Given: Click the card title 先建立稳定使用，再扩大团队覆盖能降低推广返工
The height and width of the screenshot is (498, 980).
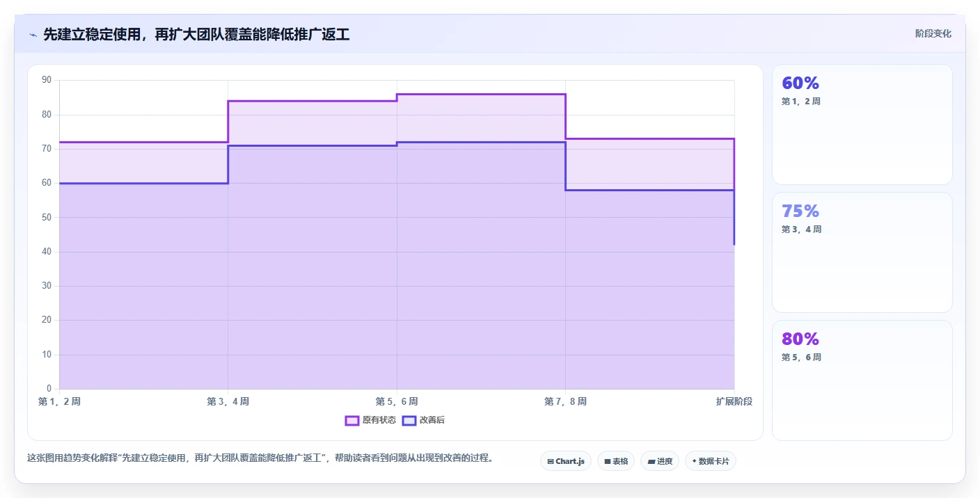Looking at the screenshot, I should tap(196, 34).
